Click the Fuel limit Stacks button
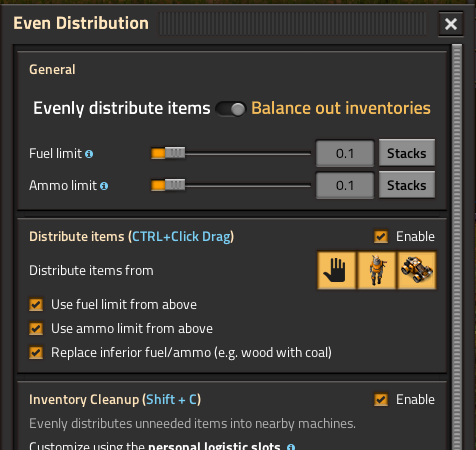476x450 pixels. [407, 153]
